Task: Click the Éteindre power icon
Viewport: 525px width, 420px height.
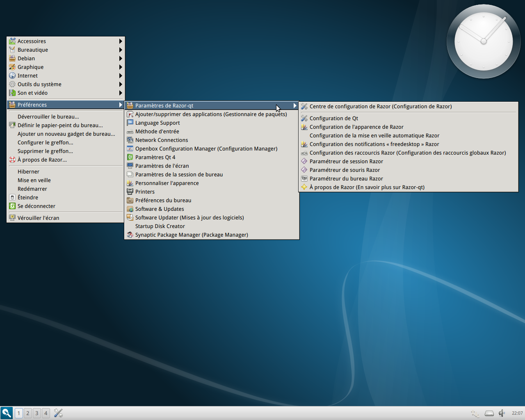Action: (x=12, y=197)
